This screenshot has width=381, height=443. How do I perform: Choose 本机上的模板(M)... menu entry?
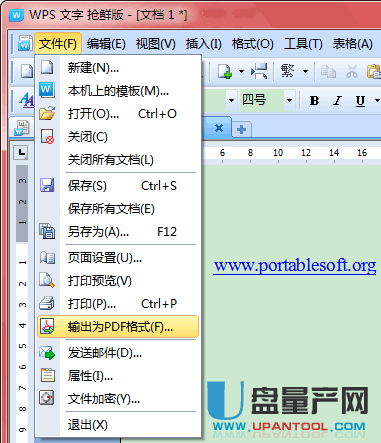118,91
